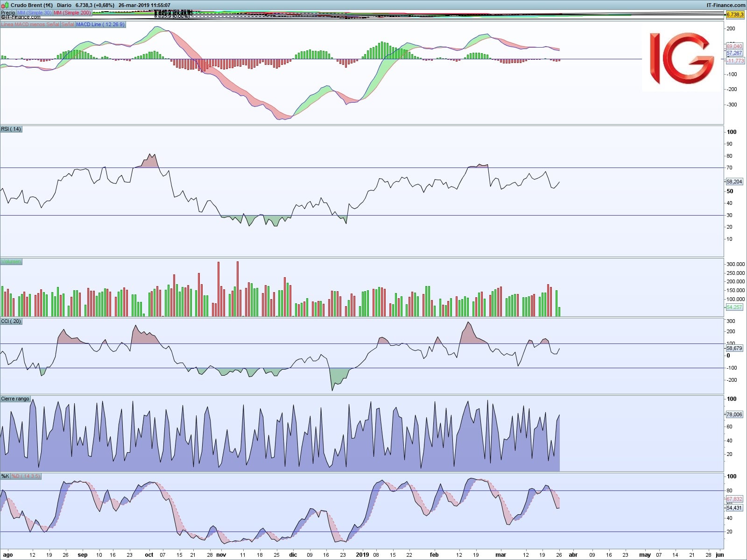Select the Crudo Brent (1€) instrument title
The width and height of the screenshot is (747, 560).
[32, 5]
